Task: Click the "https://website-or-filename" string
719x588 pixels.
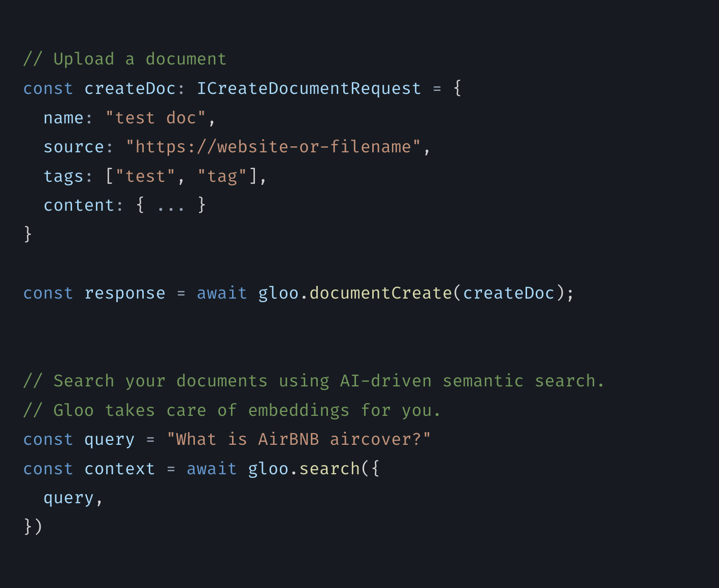Action: (x=273, y=147)
